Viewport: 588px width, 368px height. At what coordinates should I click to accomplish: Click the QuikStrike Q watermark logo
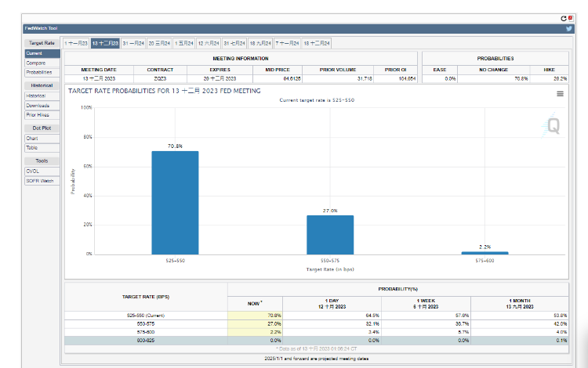click(553, 124)
